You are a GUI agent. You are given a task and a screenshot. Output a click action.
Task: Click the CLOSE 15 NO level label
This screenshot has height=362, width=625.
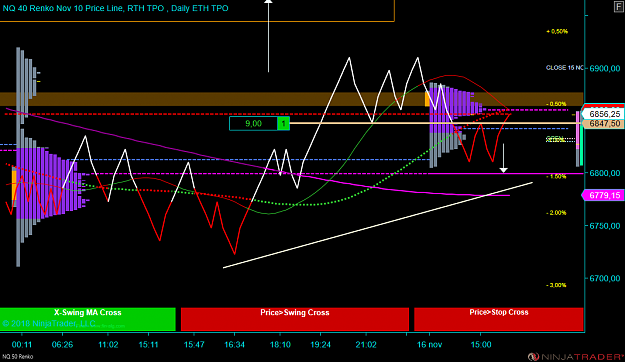click(564, 68)
